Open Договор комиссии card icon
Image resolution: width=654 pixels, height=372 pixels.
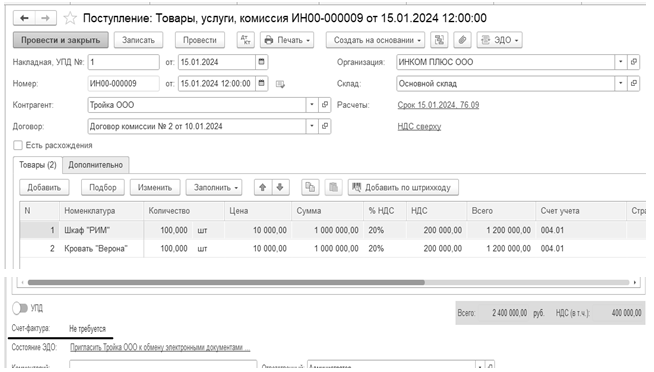[325, 126]
